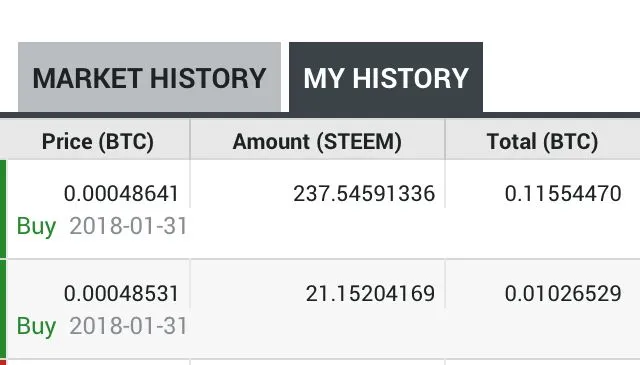
Task: Click empty area below first row's total
Action: click(x=542, y=233)
